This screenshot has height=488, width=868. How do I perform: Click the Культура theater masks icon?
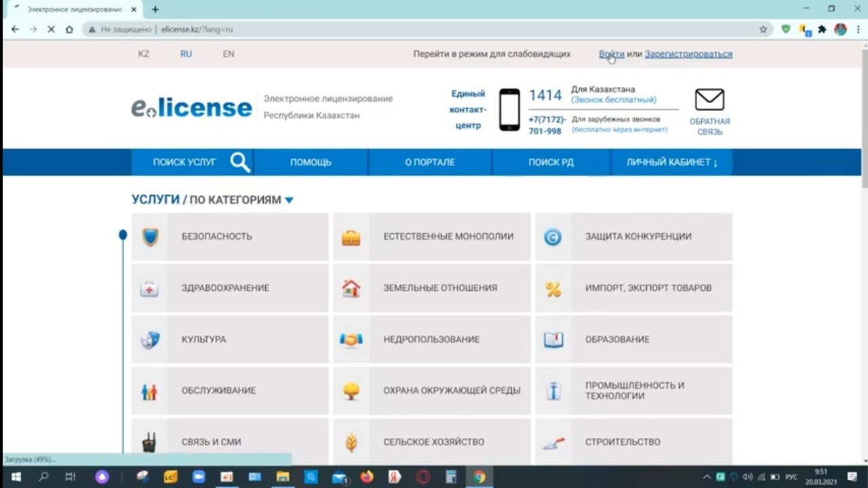coord(149,340)
